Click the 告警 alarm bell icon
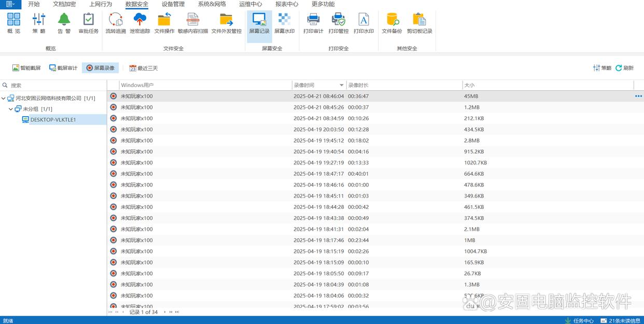The height and width of the screenshot is (324, 644). 64,24
